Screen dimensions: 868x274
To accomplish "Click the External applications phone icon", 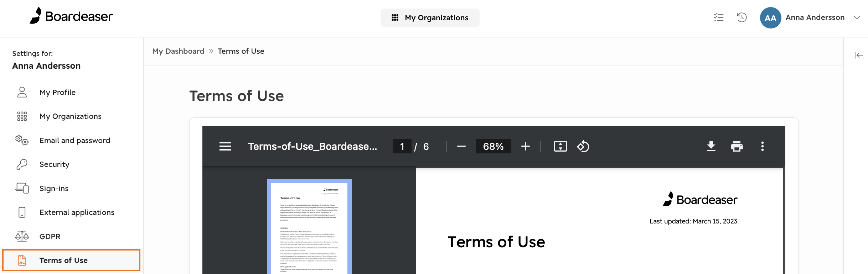I will pyautogui.click(x=22, y=212).
